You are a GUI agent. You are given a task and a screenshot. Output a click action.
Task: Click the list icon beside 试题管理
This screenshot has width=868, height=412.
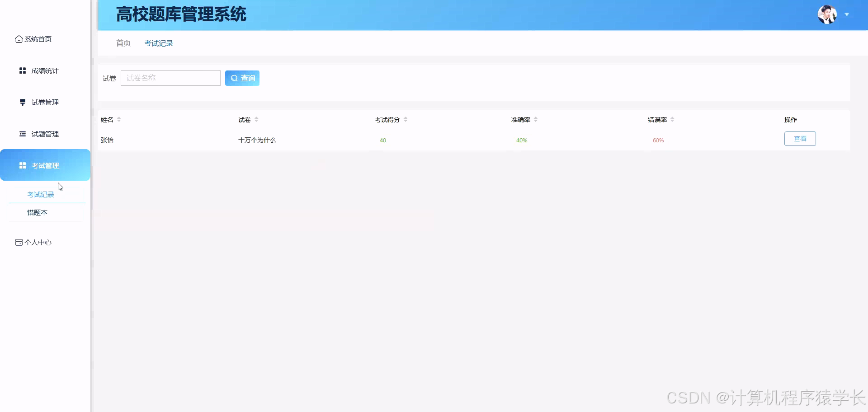(x=23, y=134)
